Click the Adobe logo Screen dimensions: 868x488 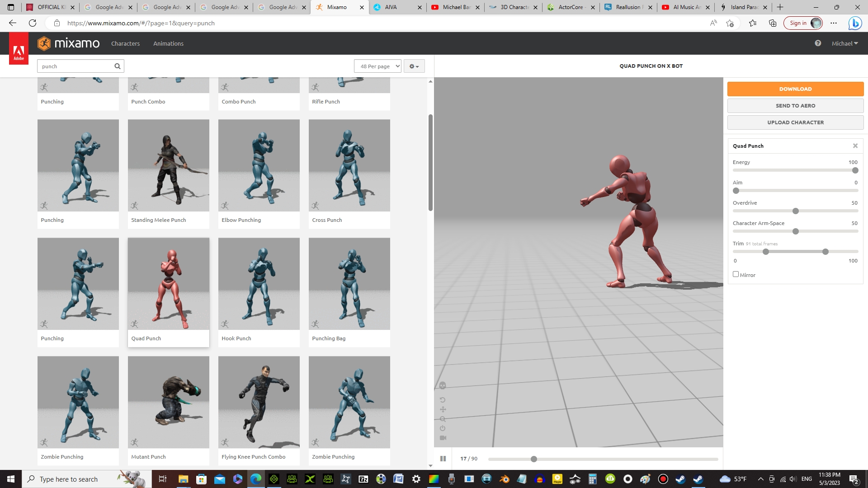coord(19,49)
